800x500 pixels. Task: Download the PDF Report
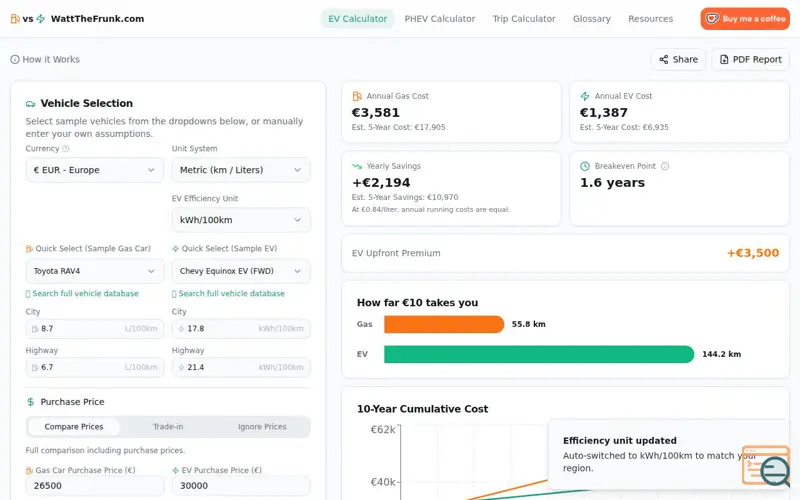[751, 59]
